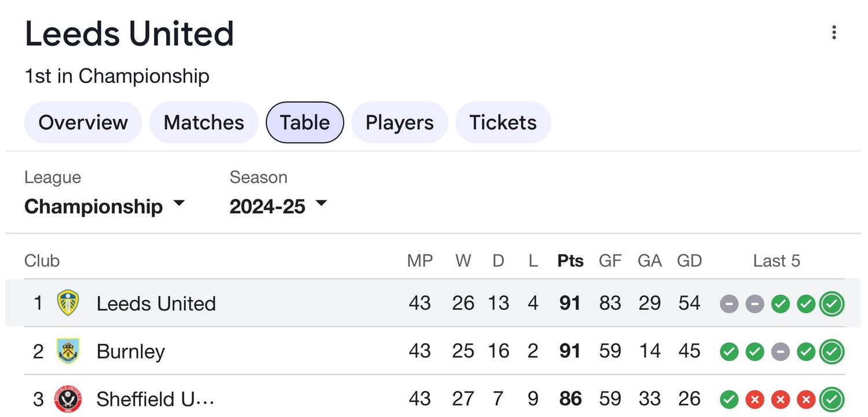Click the Sheffield United club crest
The width and height of the screenshot is (868, 417).
click(69, 399)
